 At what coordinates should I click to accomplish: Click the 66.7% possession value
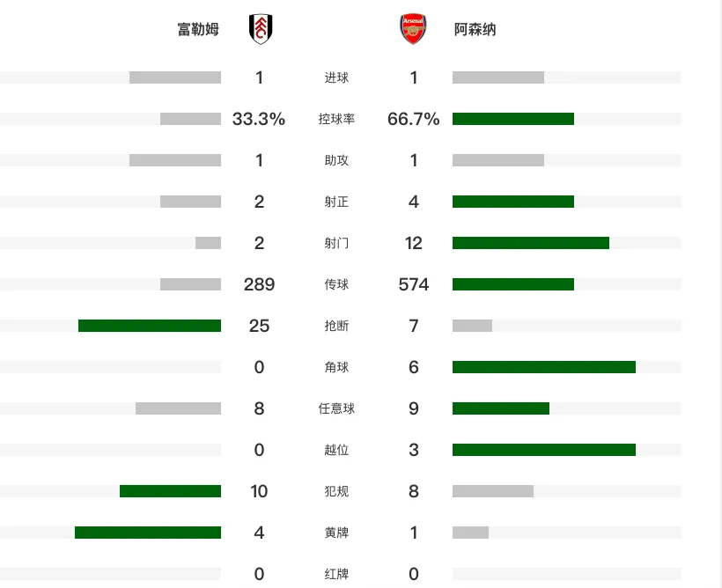pos(414,119)
